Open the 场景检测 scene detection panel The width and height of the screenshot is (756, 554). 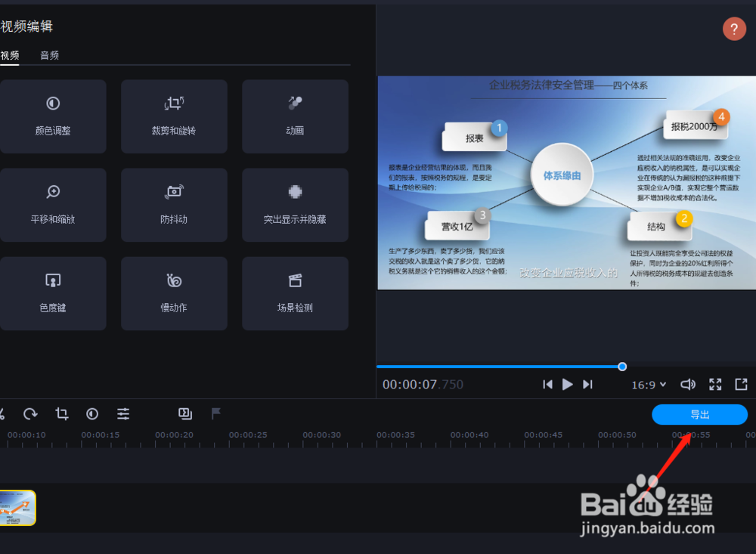click(295, 293)
